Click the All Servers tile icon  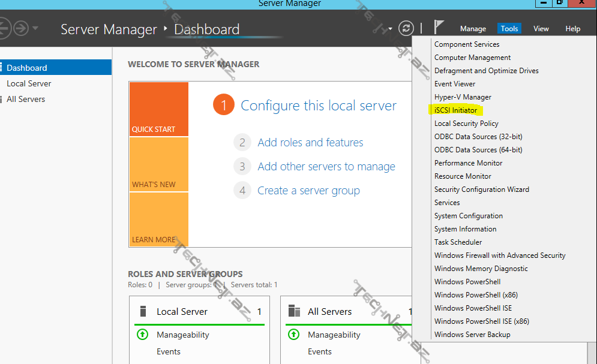pos(294,311)
